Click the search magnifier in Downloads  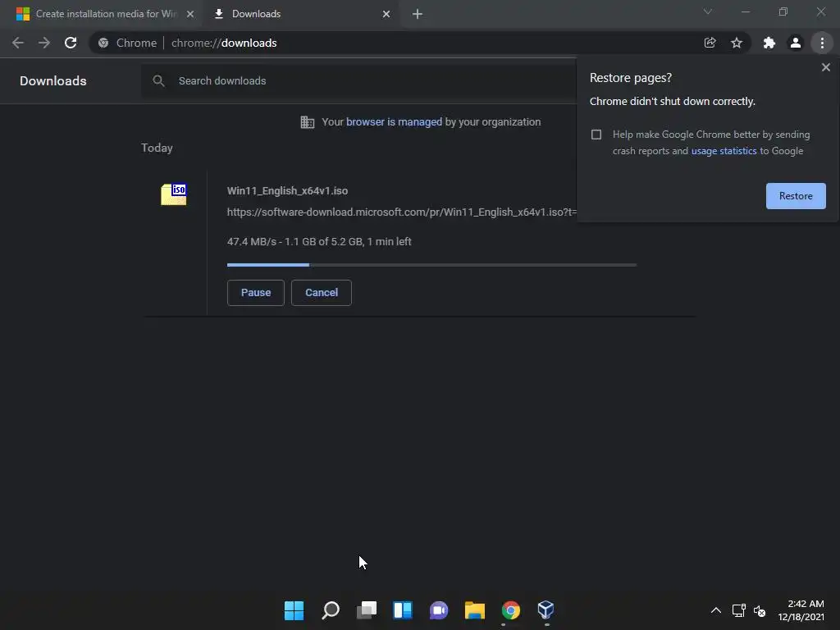pos(158,81)
